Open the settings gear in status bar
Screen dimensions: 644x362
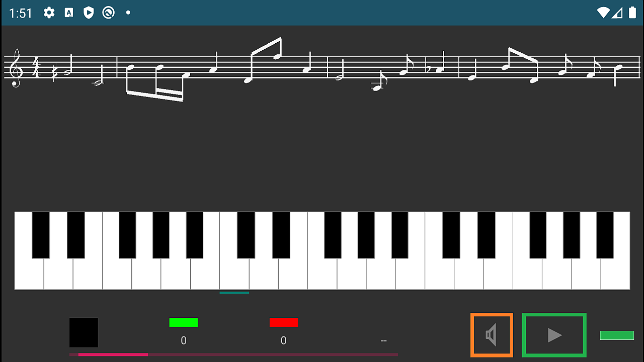[x=49, y=13]
